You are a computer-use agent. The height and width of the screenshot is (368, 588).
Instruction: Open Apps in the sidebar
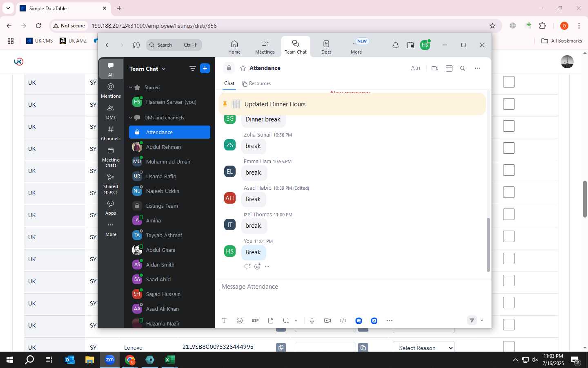pos(111,208)
